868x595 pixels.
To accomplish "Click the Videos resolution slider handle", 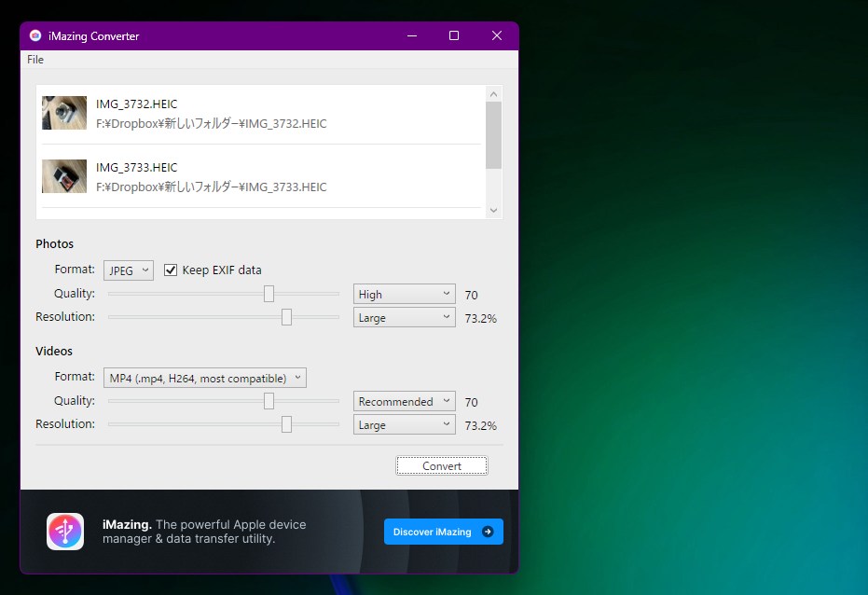I will [286, 424].
